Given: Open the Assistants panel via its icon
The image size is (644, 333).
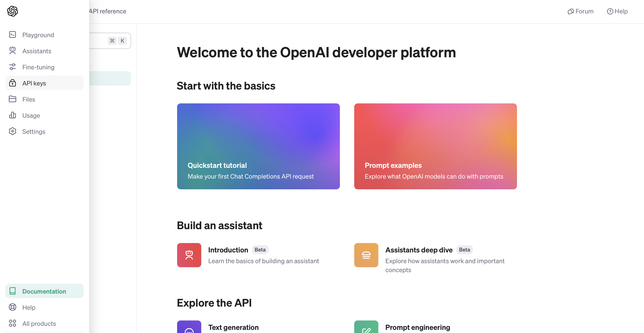Looking at the screenshot, I should [x=13, y=51].
